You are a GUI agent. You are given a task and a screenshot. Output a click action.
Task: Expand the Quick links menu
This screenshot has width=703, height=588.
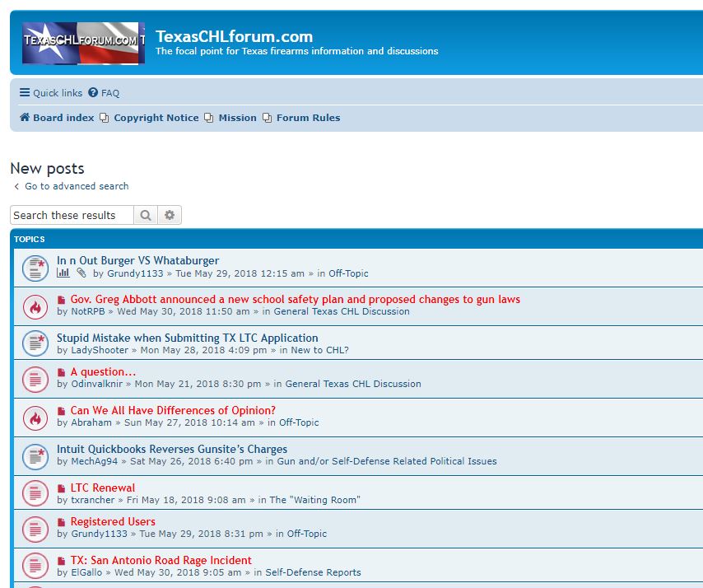51,93
